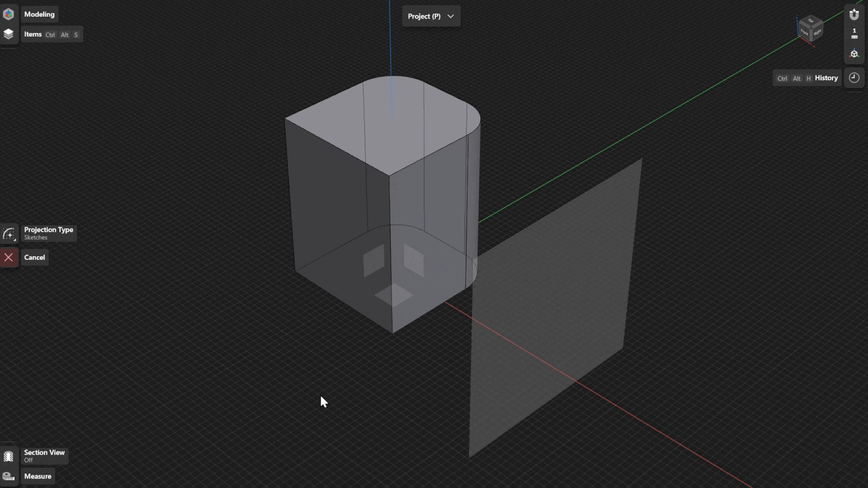Viewport: 868px width, 488px height.
Task: Click the Modeling label button
Action: pos(39,14)
